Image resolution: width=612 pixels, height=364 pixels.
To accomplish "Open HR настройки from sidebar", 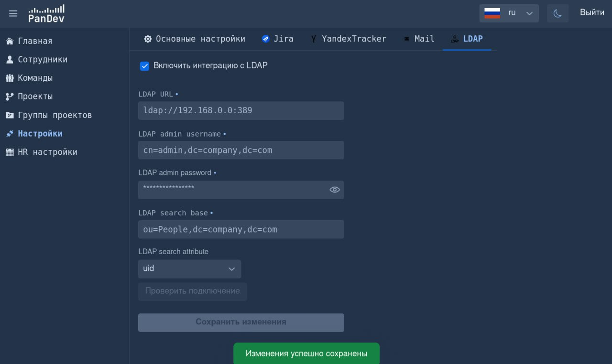I will click(47, 152).
